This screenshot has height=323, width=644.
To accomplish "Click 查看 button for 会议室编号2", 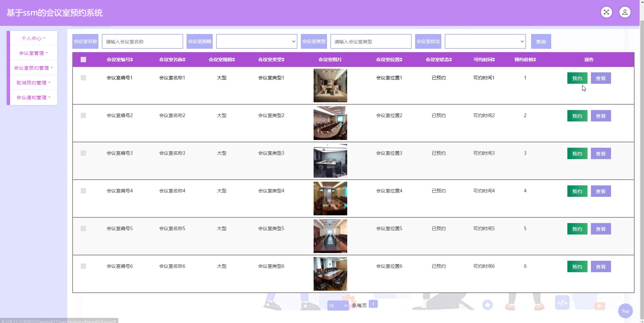I will coord(601,116).
